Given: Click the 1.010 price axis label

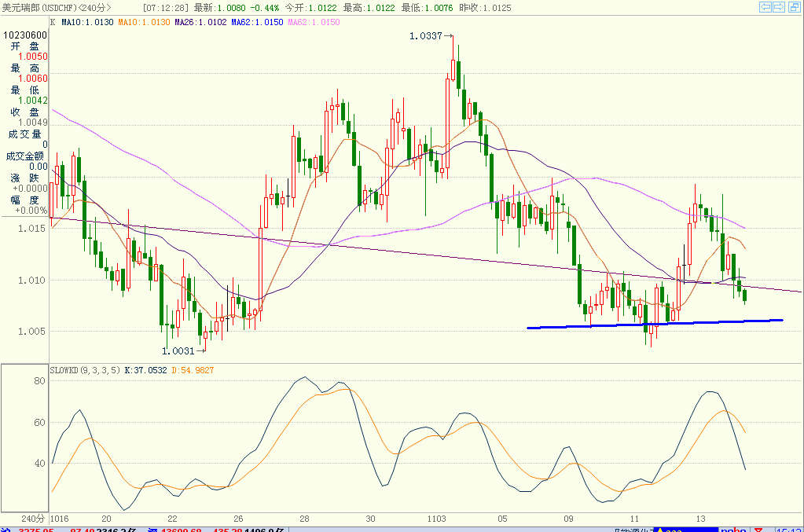Looking at the screenshot, I should click(31, 281).
